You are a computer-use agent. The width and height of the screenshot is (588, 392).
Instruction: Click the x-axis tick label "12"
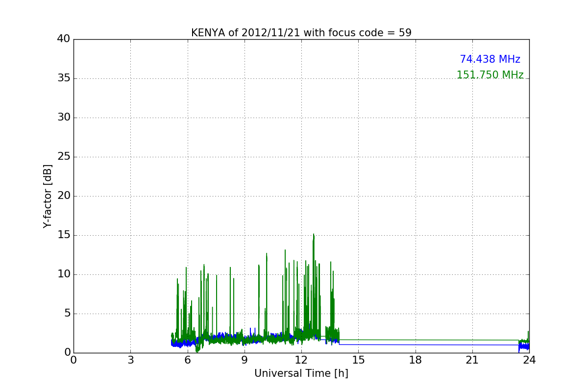[301, 360]
